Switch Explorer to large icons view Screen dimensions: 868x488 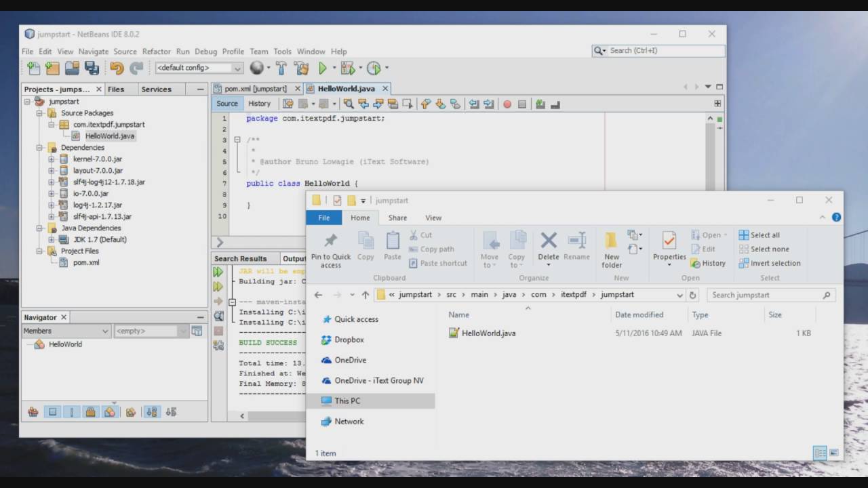coord(834,453)
